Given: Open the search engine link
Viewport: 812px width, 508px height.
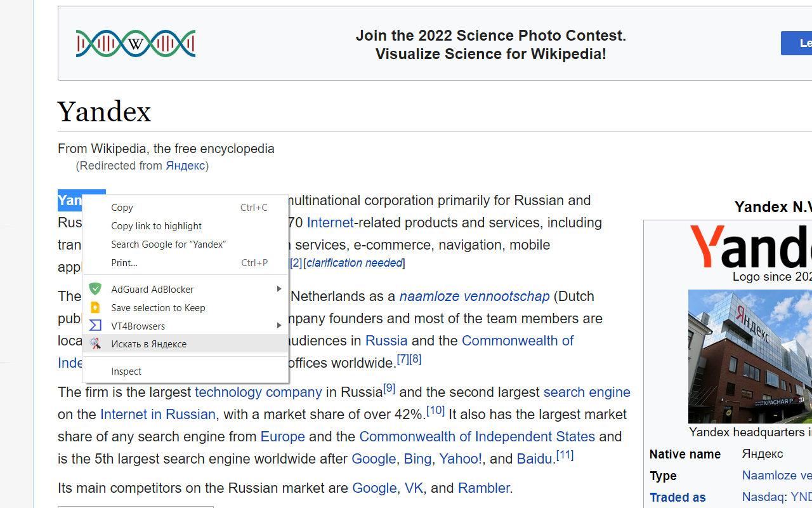Looking at the screenshot, I should click(x=587, y=392).
